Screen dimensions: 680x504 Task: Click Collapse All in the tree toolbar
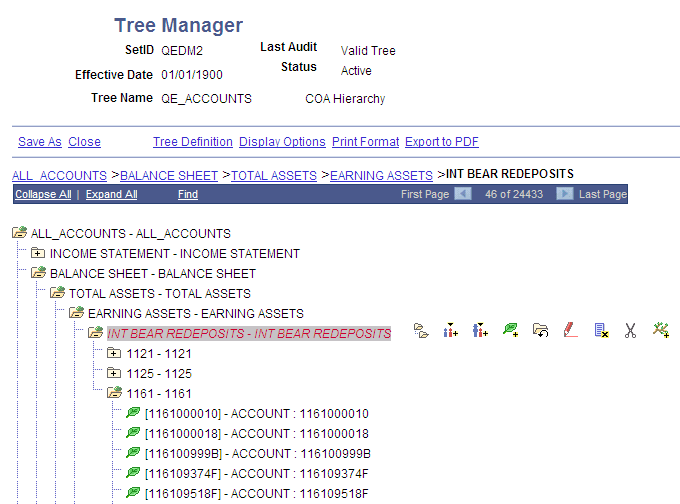click(x=43, y=194)
